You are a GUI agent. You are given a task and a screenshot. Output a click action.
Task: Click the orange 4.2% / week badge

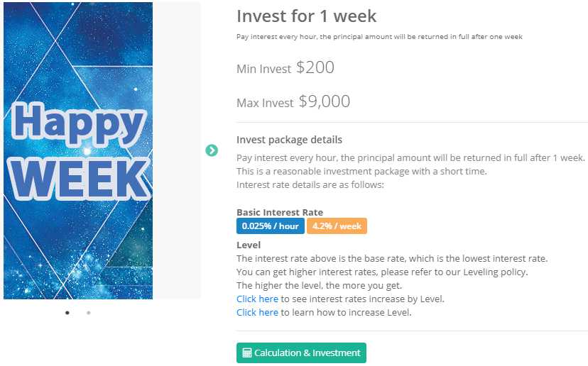click(x=337, y=226)
